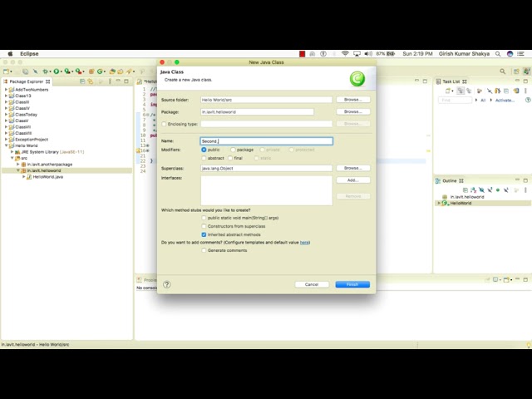Enable Constructors from superclass checkbox
This screenshot has height=399, width=532.
(x=204, y=226)
